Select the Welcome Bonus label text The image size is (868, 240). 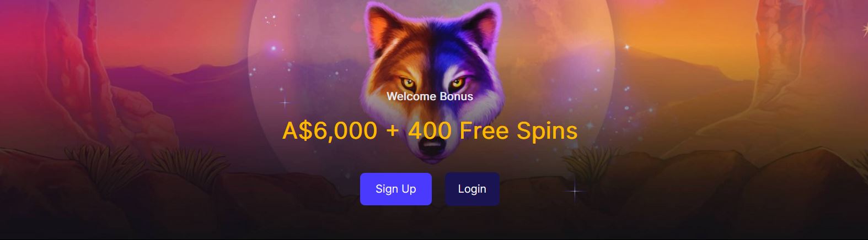[430, 96]
